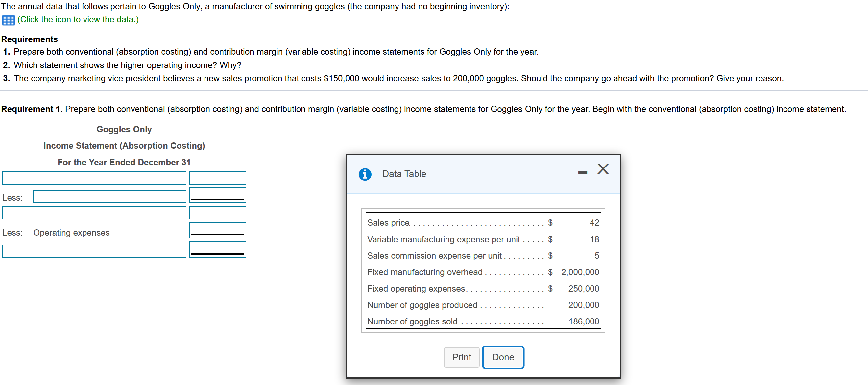Click the Sales price value 42
Image resolution: width=868 pixels, height=385 pixels.
pyautogui.click(x=594, y=223)
